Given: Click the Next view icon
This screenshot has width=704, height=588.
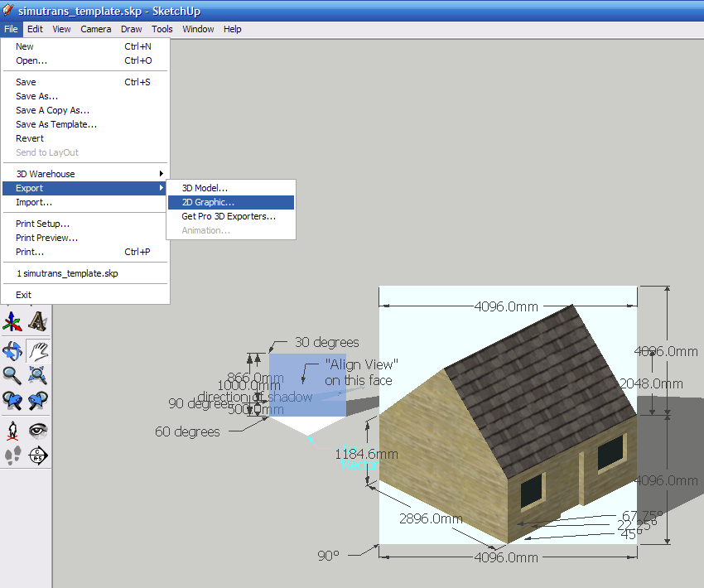Looking at the screenshot, I should click(37, 402).
